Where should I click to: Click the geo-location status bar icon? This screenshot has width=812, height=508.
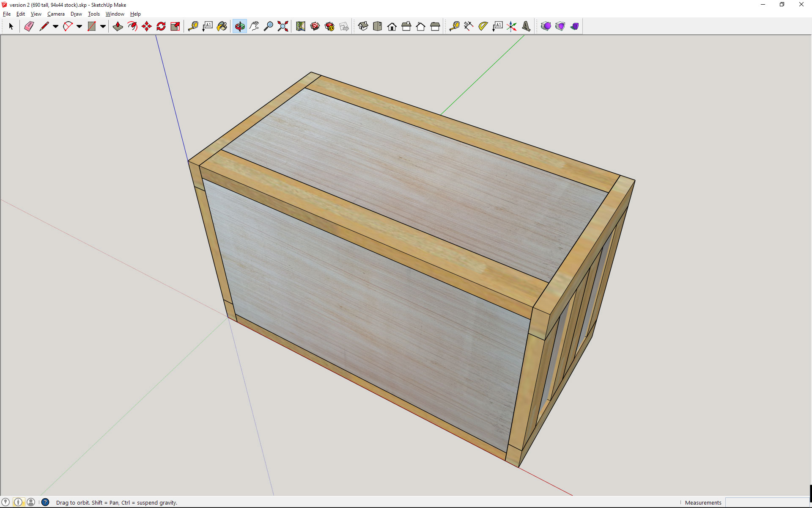5,502
